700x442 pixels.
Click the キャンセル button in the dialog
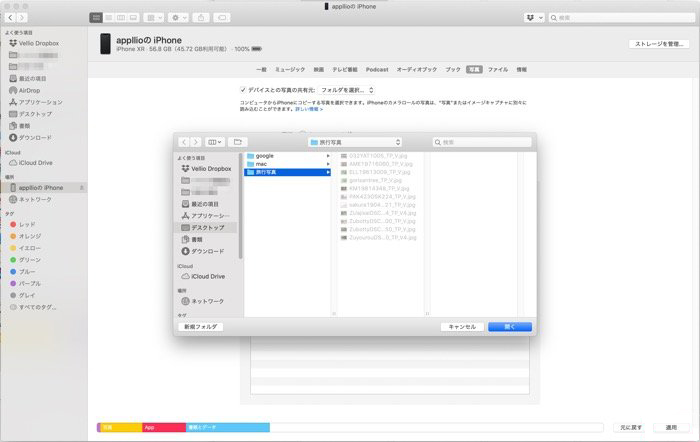462,327
